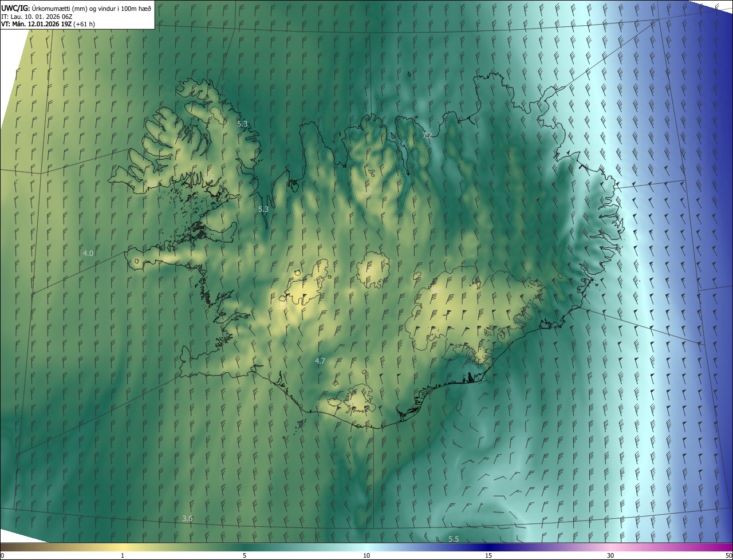Click the '5.5' value label above the colorbar

pyautogui.click(x=454, y=539)
